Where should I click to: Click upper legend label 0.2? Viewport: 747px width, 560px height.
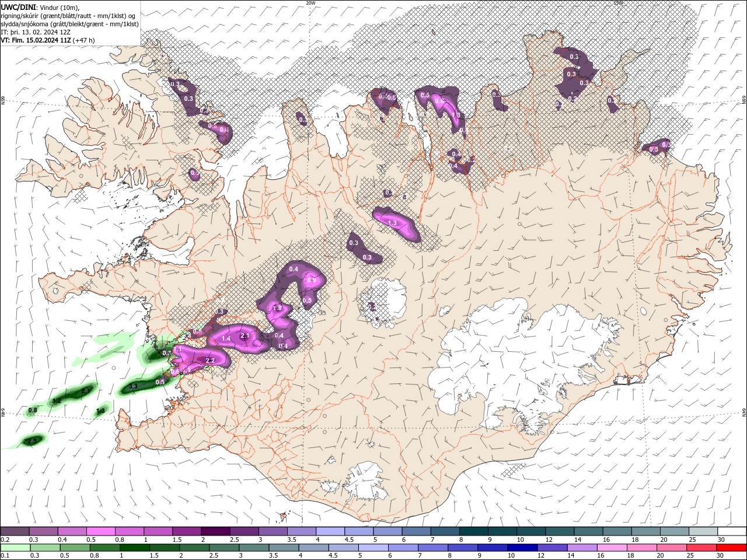[5, 540]
